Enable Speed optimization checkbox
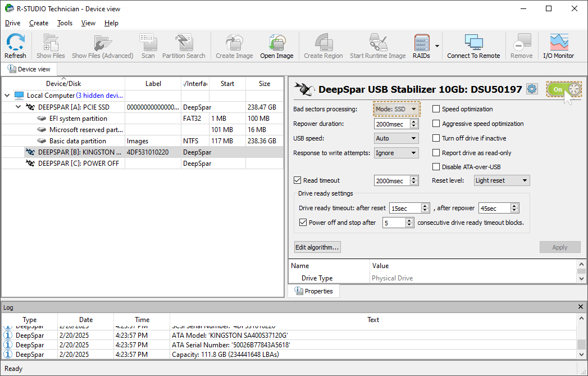The image size is (588, 376). pyautogui.click(x=436, y=109)
